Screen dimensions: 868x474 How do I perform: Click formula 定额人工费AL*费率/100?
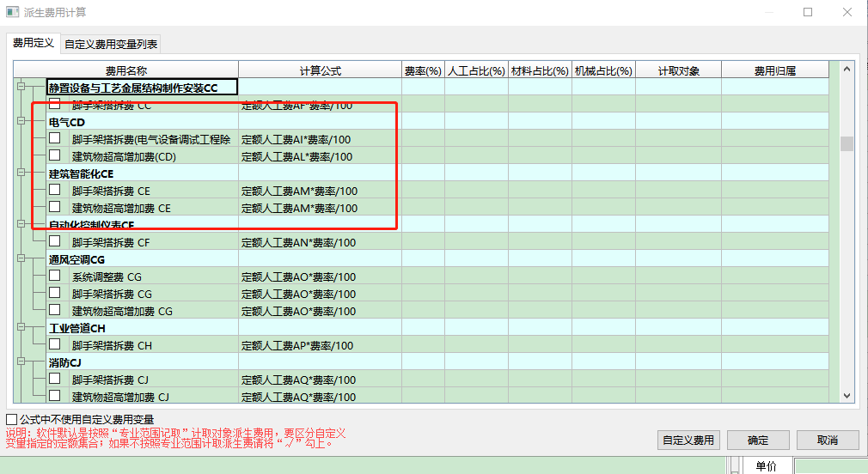pos(296,156)
